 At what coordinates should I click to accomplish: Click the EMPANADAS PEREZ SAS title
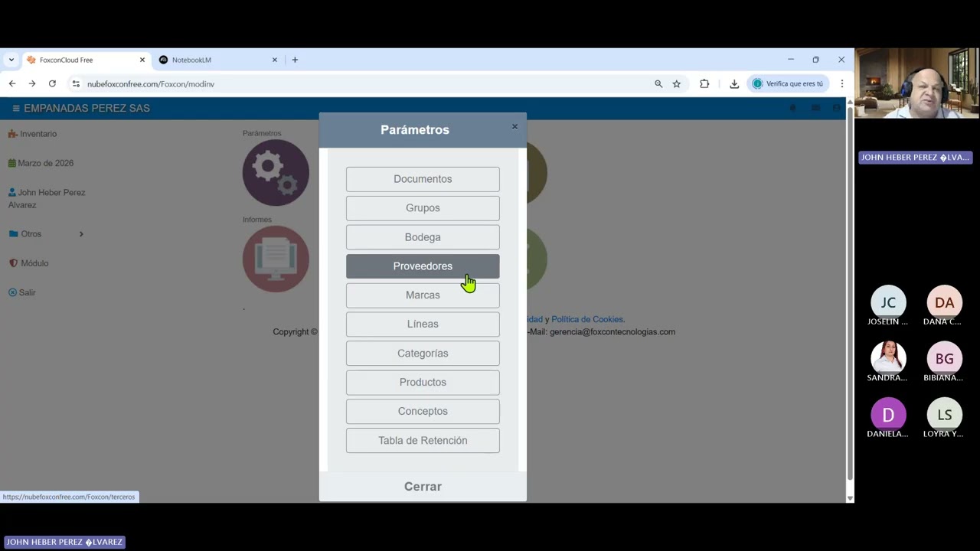pyautogui.click(x=87, y=109)
